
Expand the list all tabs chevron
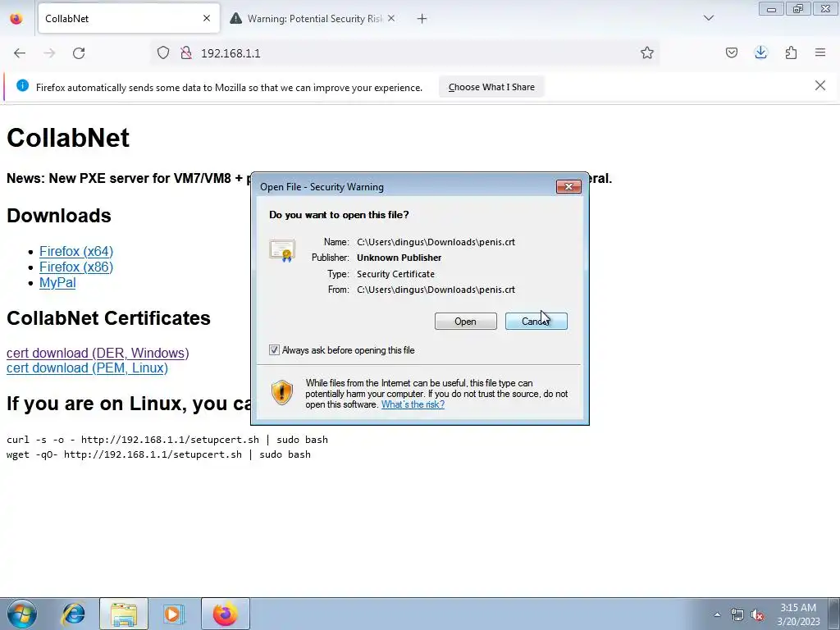point(708,18)
